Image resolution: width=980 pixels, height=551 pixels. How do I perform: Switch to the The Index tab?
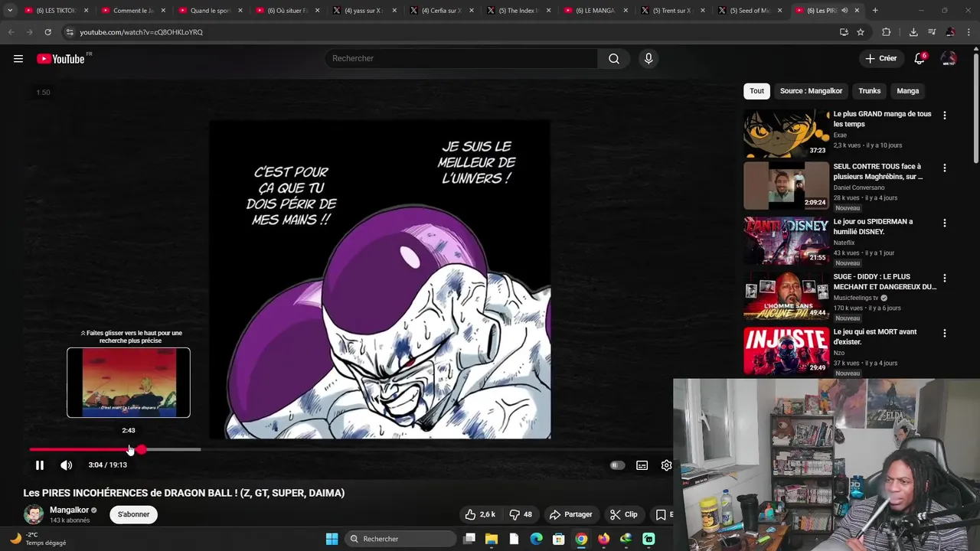coord(518,11)
